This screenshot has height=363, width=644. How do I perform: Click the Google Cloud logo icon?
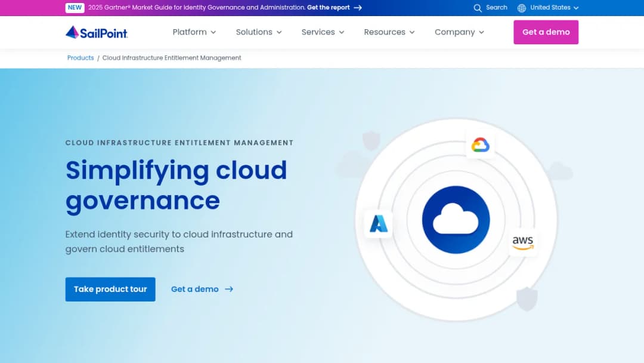[480, 144]
